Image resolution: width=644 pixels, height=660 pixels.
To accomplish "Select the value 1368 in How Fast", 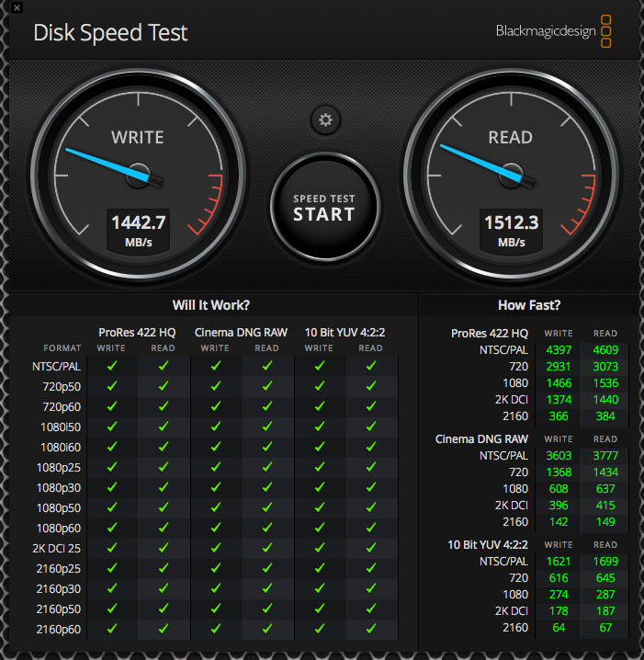I will click(x=559, y=472).
